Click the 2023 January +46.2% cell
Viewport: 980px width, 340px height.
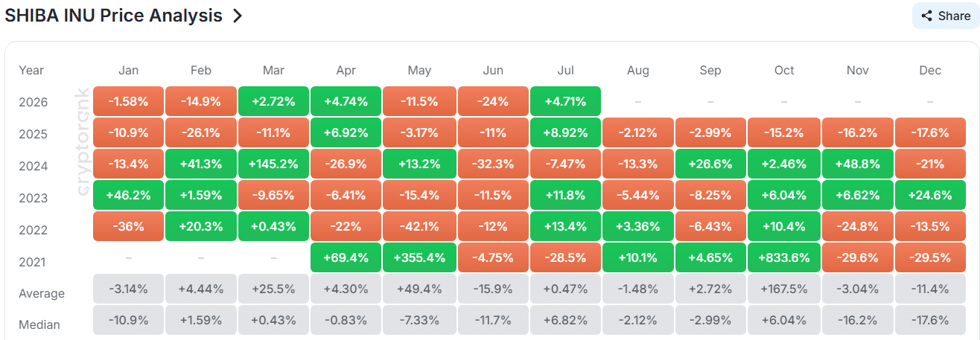pyautogui.click(x=129, y=195)
